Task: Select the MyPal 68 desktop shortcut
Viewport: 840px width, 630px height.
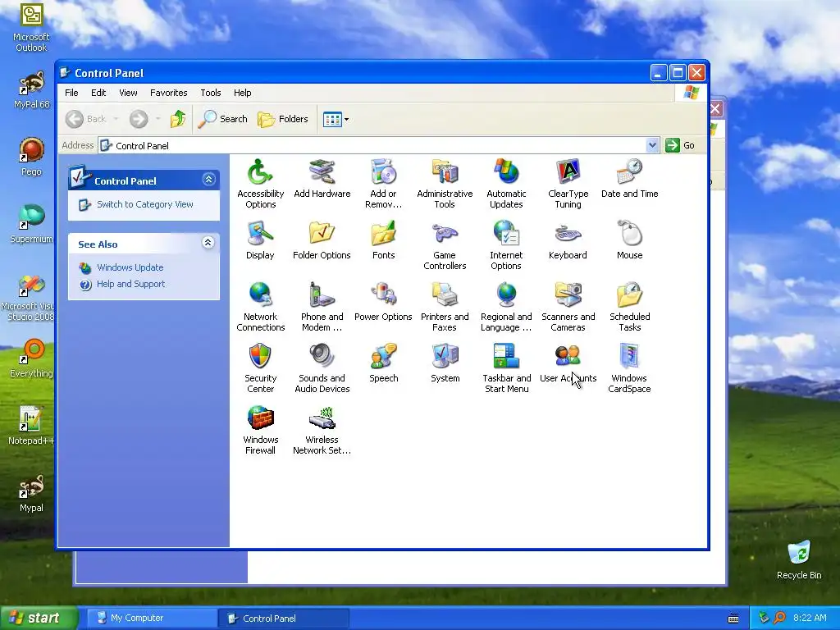Action: coord(31,90)
